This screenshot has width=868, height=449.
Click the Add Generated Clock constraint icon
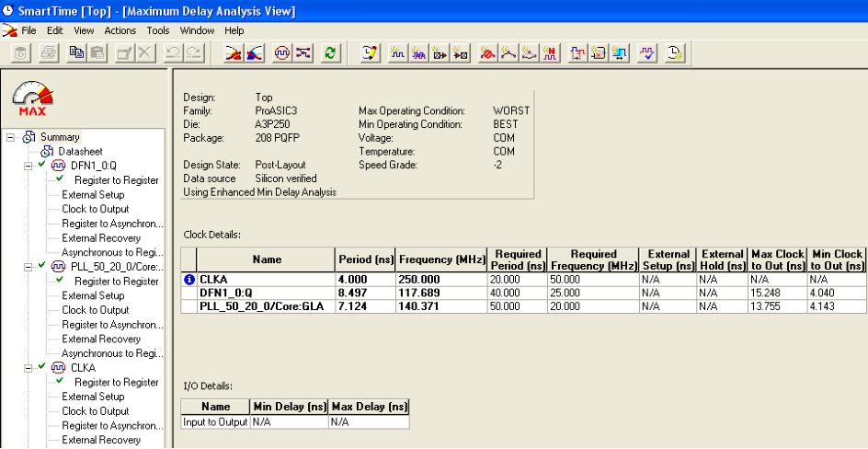418,53
